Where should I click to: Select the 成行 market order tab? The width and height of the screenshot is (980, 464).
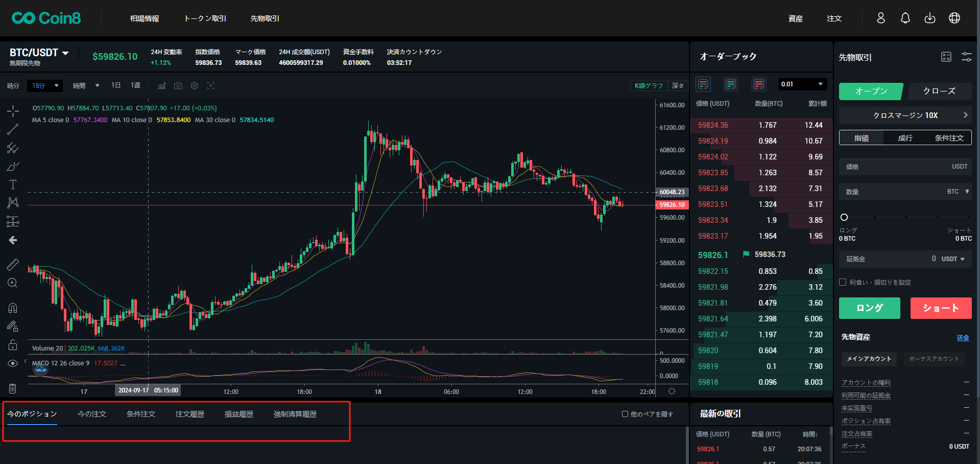[905, 138]
